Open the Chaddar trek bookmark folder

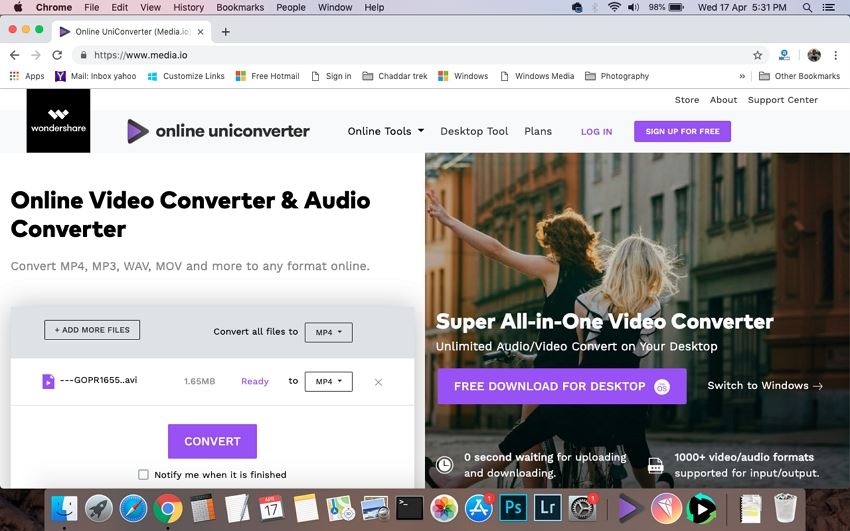395,76
